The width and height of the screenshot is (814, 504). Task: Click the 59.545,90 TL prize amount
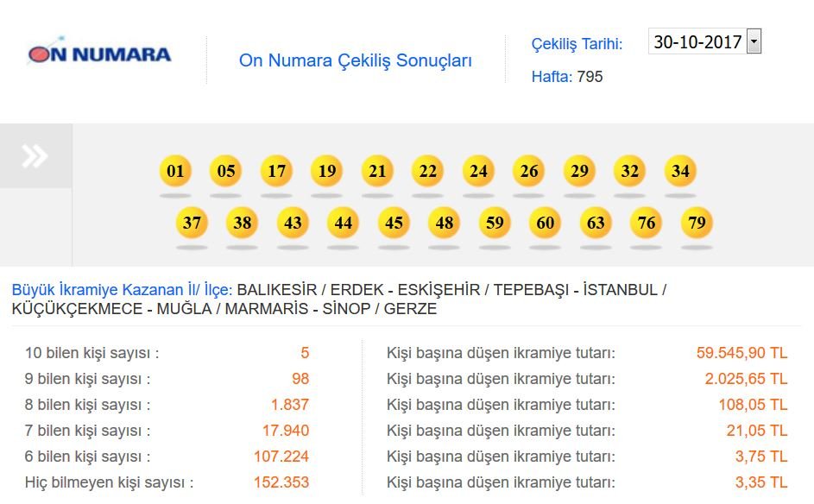coord(741,353)
